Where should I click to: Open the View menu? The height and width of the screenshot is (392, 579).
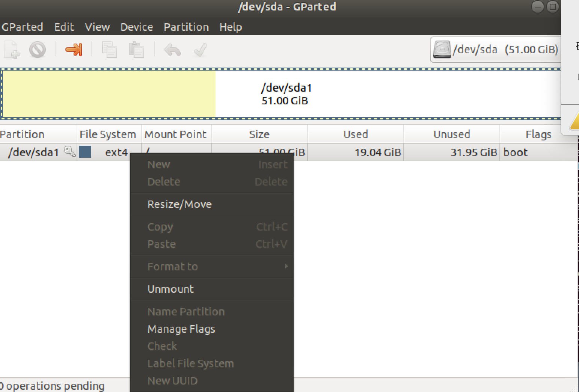pos(97,27)
